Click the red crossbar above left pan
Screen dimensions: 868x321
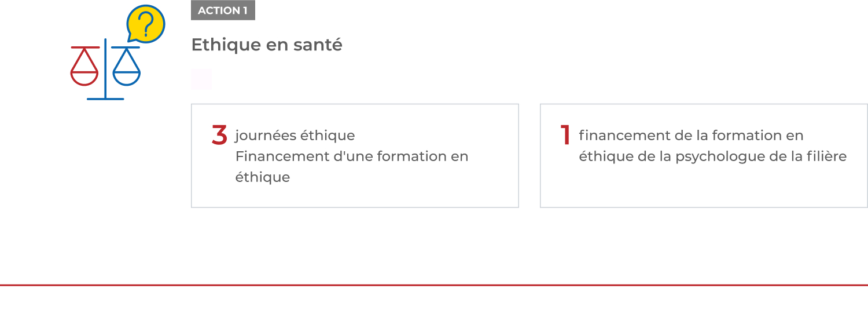[85, 47]
